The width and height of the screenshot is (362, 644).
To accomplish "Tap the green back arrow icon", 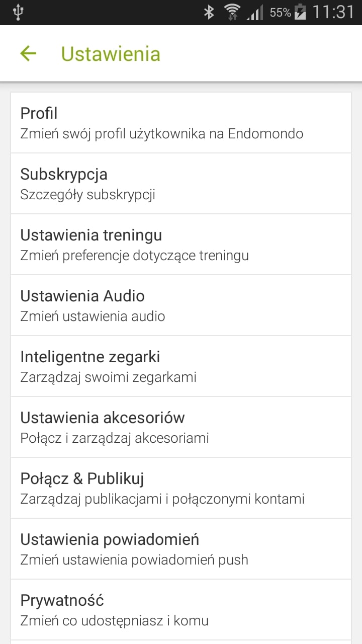I will 28,53.
